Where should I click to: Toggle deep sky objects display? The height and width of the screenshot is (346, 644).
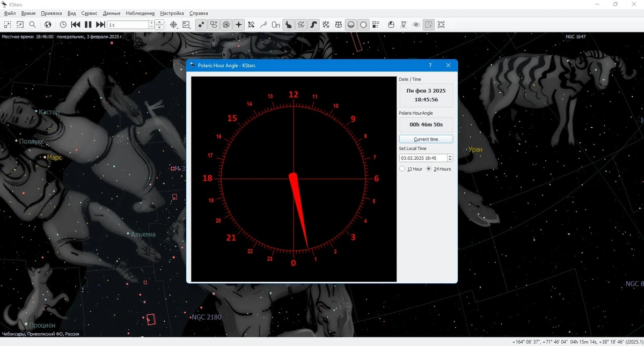[x=214, y=25]
